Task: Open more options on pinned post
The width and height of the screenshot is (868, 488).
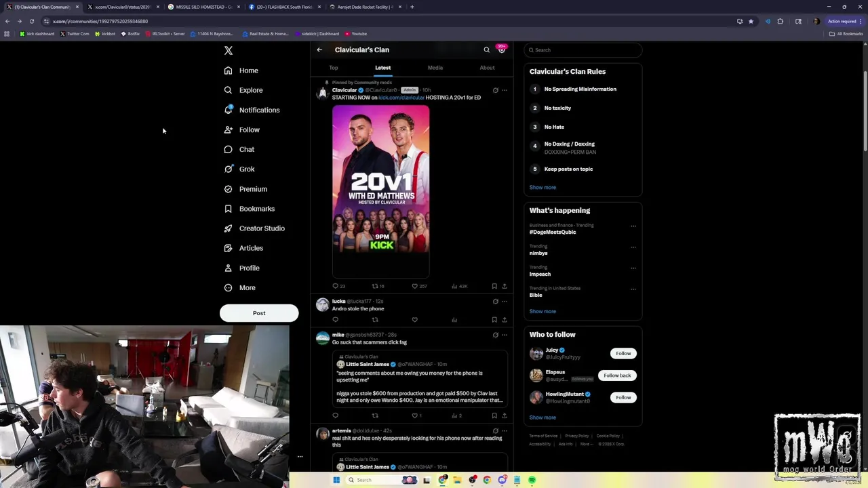Action: (504, 90)
